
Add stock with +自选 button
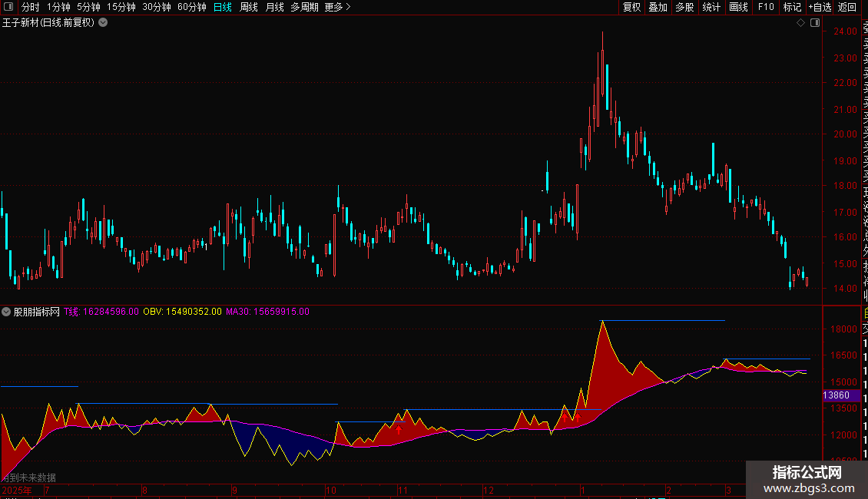point(820,7)
